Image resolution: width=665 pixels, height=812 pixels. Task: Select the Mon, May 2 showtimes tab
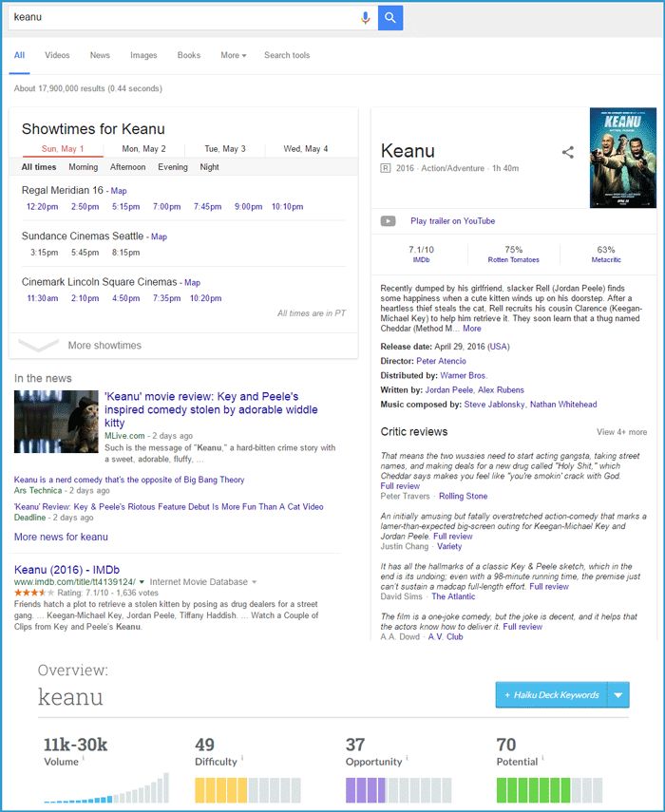click(x=144, y=149)
